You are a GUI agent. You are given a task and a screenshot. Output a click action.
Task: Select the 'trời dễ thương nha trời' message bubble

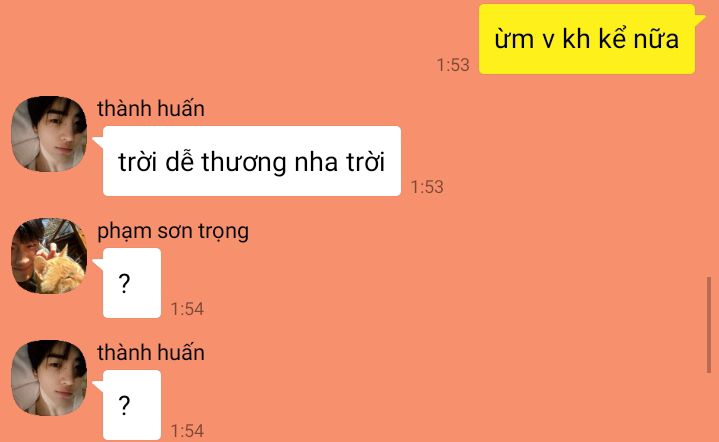(x=252, y=161)
